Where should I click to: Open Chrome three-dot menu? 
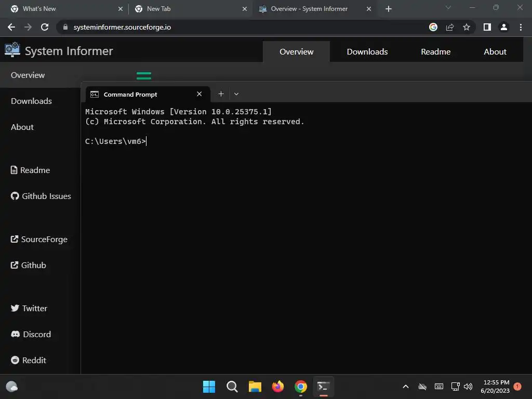[521, 27]
